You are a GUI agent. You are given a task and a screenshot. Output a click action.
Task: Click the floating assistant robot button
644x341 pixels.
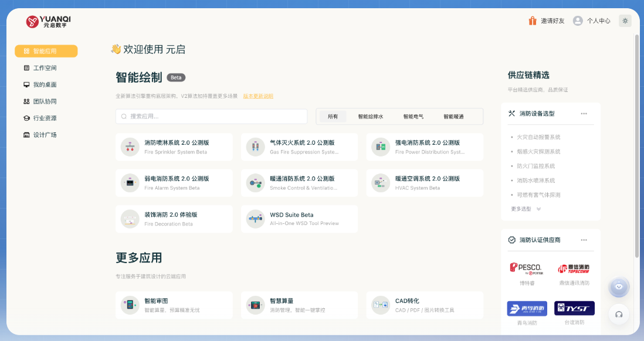[x=619, y=287]
